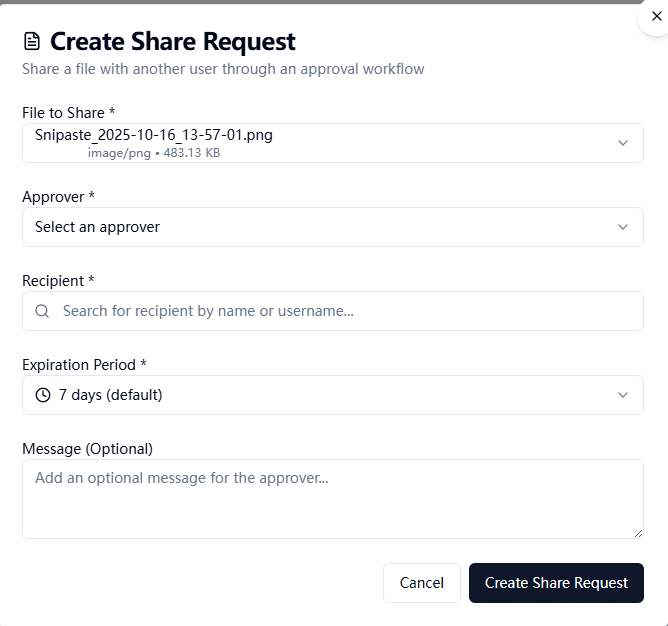Click the clock icon in Expiration Period
668x626 pixels.
[x=43, y=395]
